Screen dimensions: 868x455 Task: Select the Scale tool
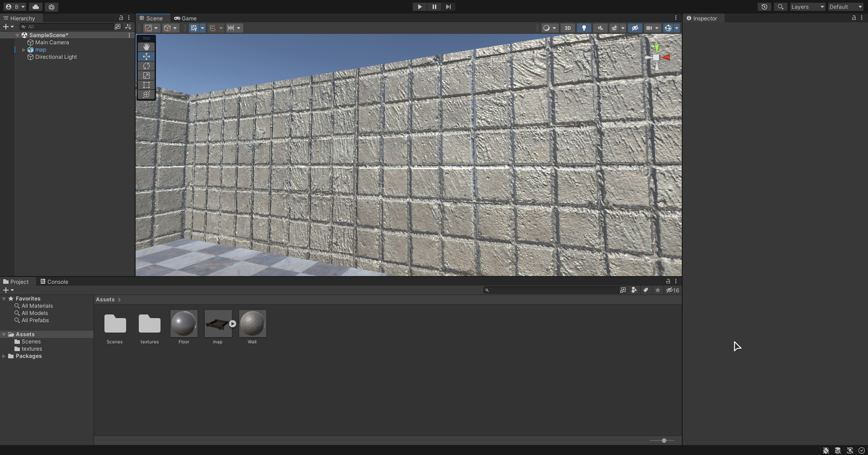146,75
